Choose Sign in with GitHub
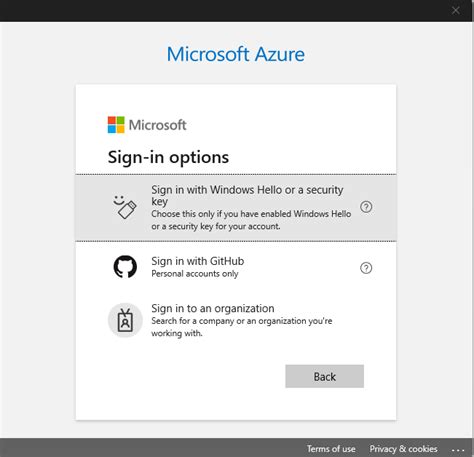474x457 pixels. pyautogui.click(x=236, y=267)
